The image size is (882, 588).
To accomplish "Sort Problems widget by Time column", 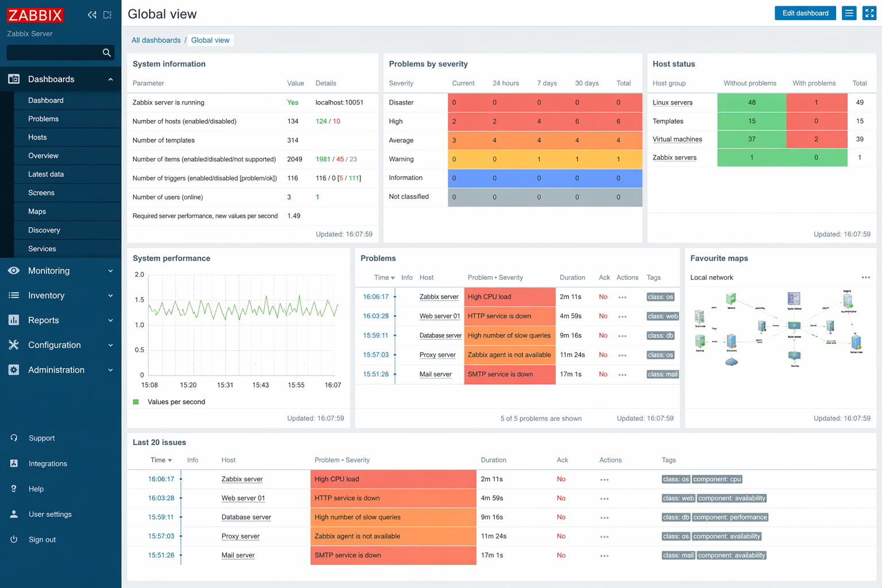I will click(384, 278).
